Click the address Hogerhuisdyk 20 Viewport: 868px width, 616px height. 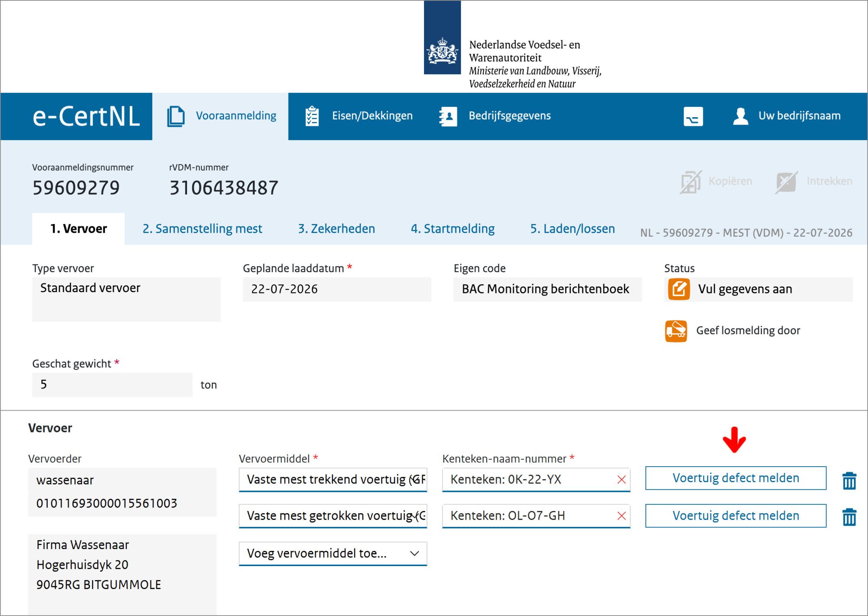pyautogui.click(x=82, y=565)
